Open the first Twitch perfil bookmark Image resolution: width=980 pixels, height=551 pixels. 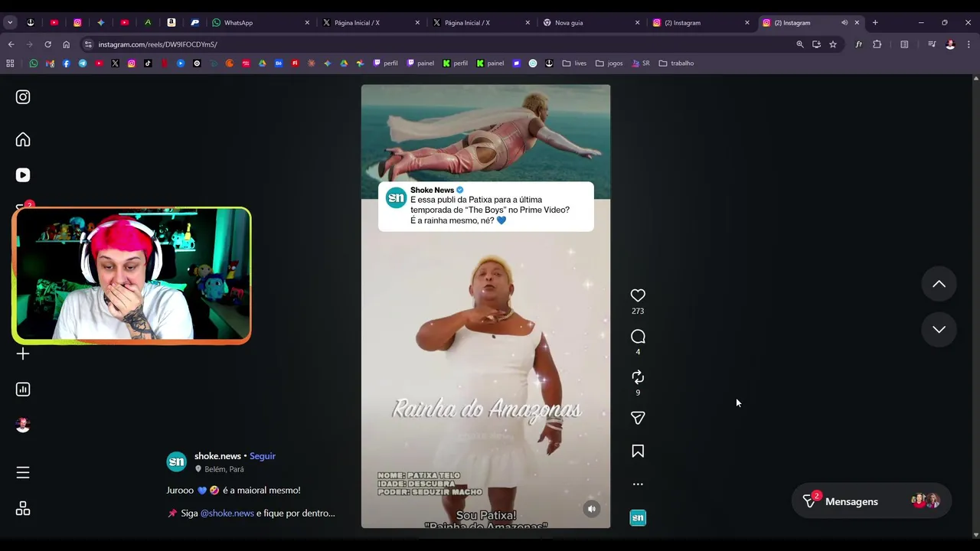tap(386, 64)
